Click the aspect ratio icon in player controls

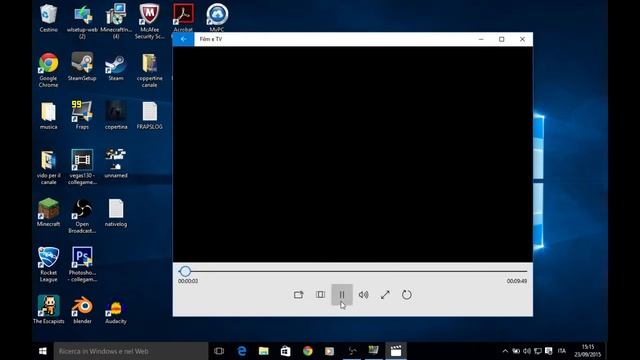(x=320, y=295)
